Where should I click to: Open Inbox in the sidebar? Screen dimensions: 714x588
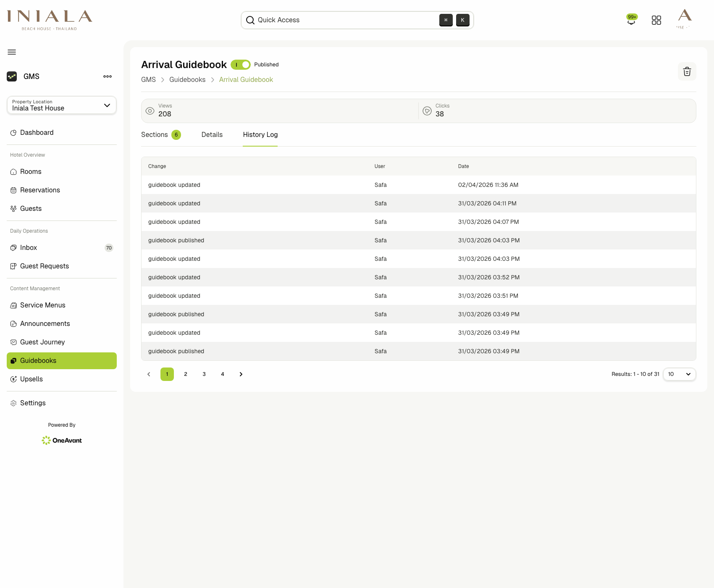29,248
